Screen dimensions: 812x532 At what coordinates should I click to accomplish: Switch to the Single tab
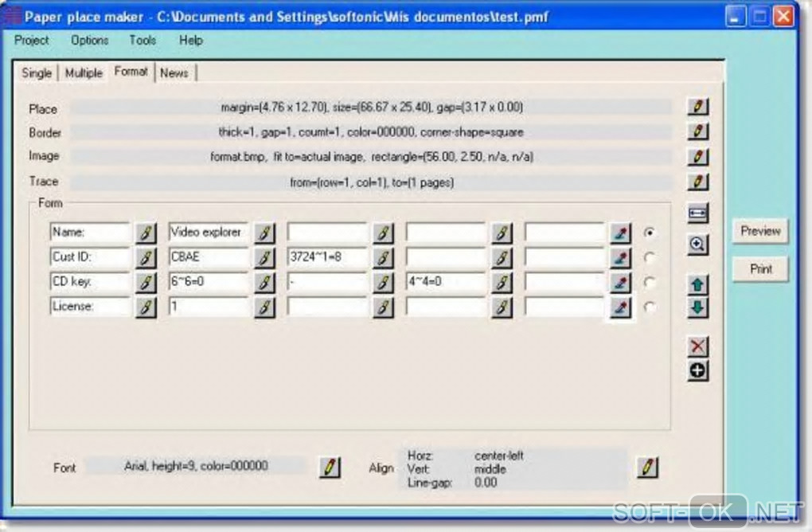[x=37, y=73]
